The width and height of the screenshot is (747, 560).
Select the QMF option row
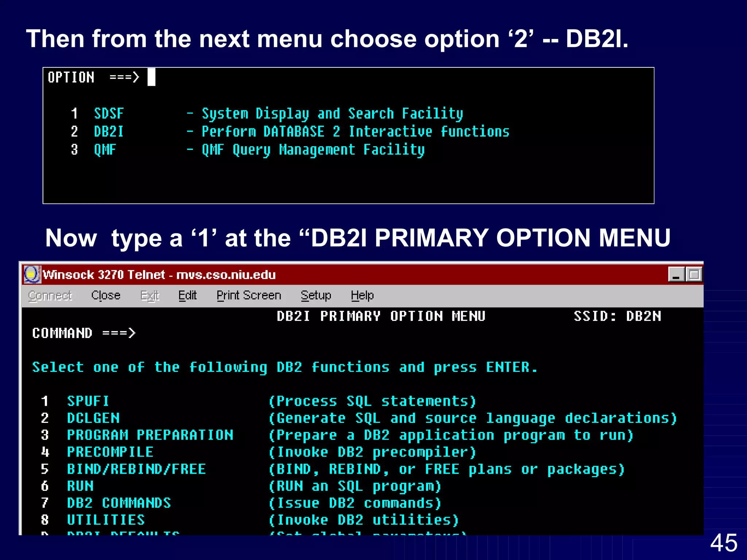click(x=248, y=150)
